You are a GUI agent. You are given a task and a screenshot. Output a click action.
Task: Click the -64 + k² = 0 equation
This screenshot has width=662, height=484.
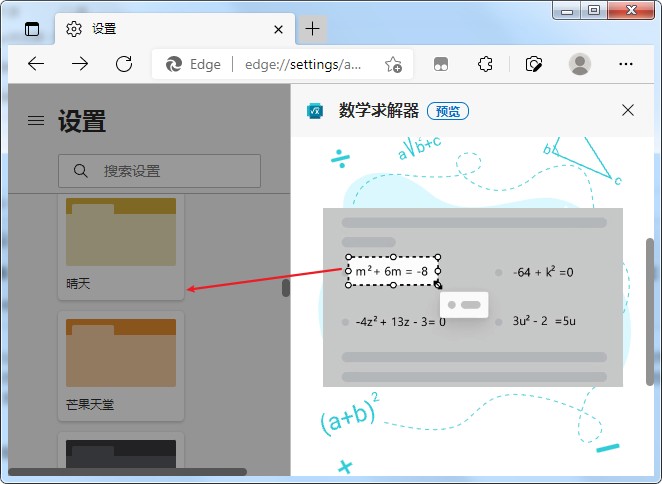click(x=543, y=272)
